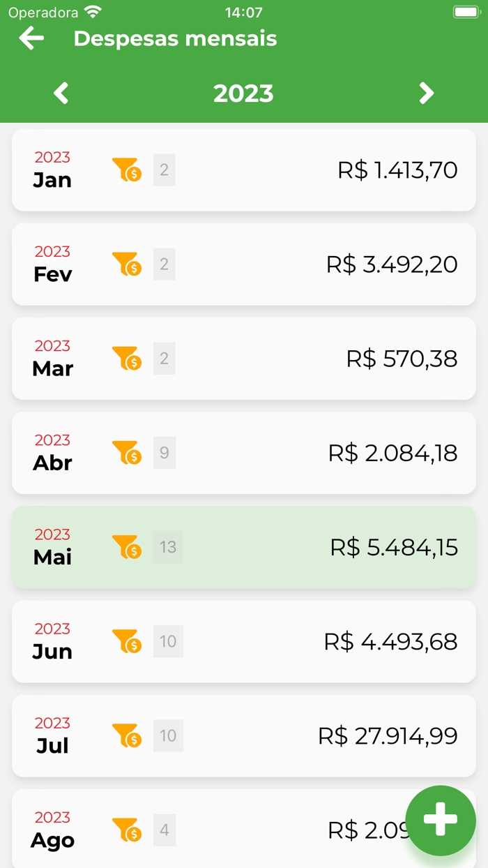Go to the previous year with left chevron
The image size is (488, 868).
(x=60, y=93)
